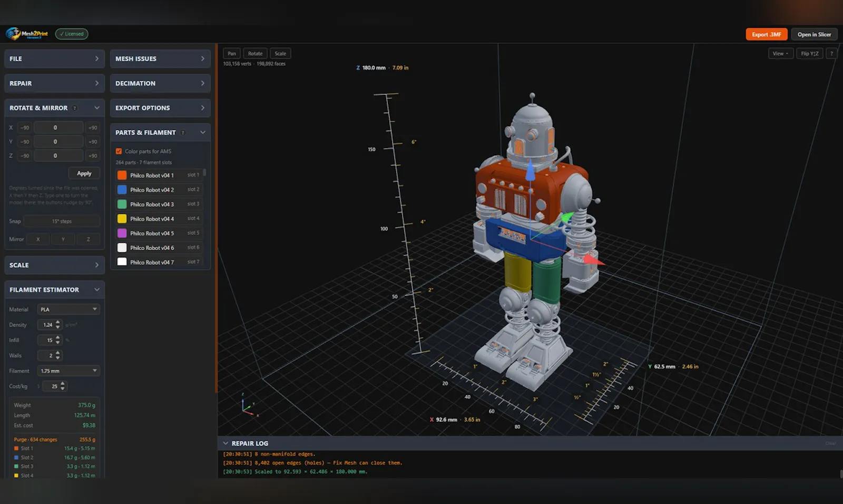Rotate X by +90 degrees
Screen dimensions: 843x504
pos(93,127)
